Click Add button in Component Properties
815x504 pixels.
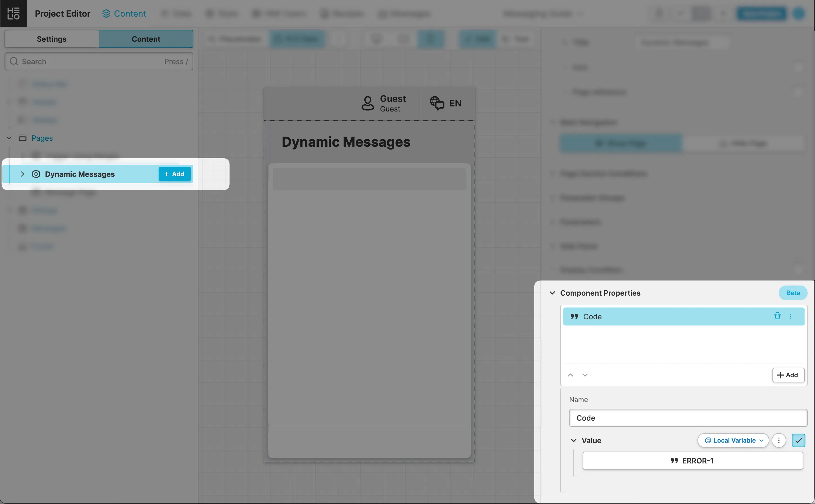point(788,375)
